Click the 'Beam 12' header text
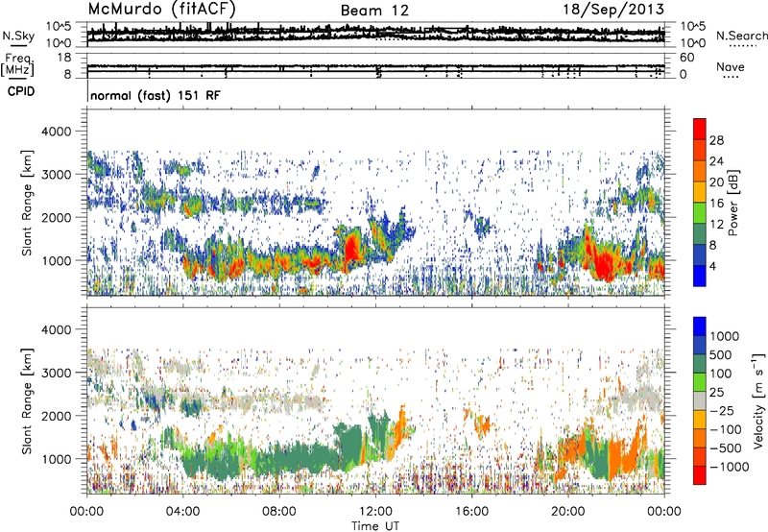This screenshot has width=768, height=532. coord(374,11)
